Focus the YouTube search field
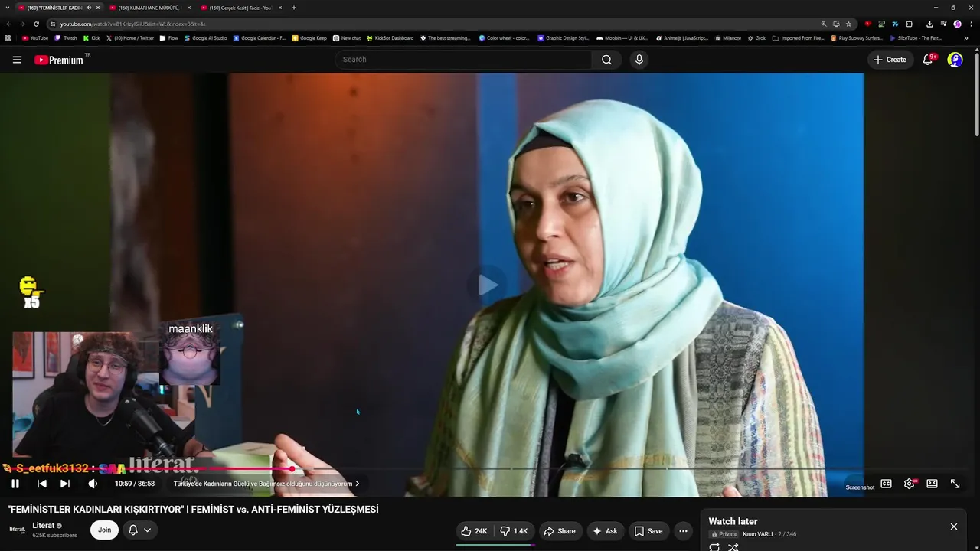Screen dimensions: 980x551 click(463, 60)
